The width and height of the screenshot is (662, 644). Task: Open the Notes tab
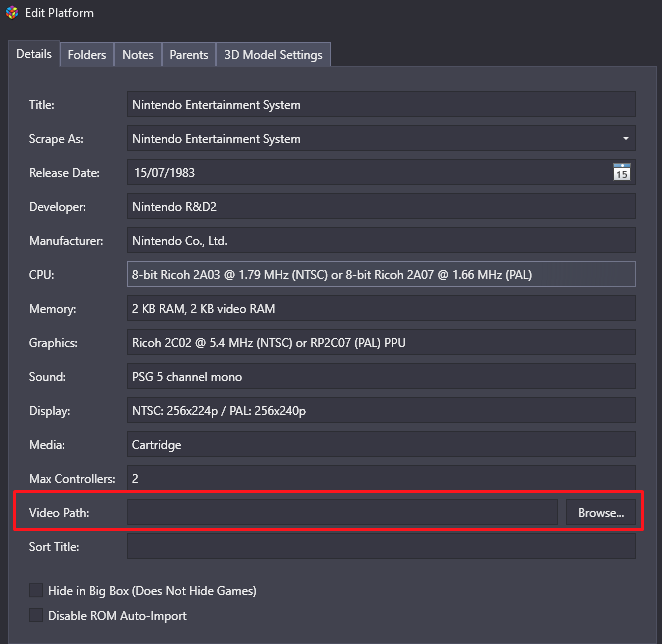(x=138, y=55)
